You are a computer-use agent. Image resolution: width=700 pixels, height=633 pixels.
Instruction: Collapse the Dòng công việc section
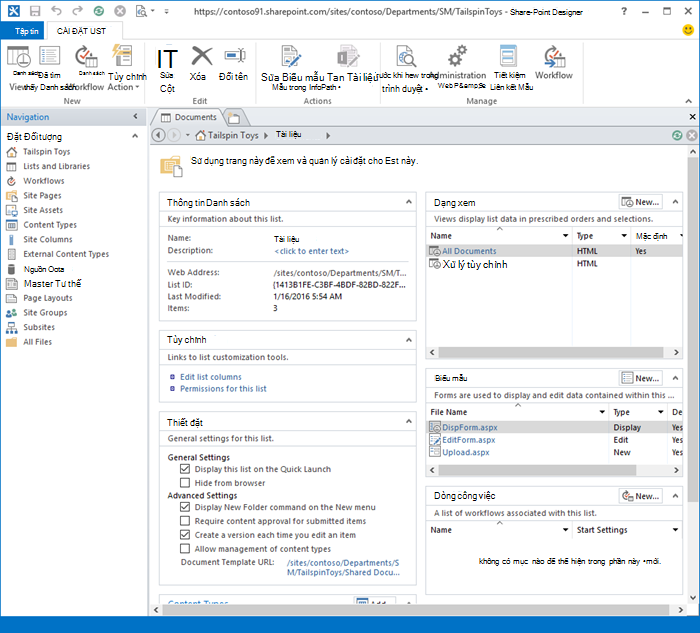point(675,496)
